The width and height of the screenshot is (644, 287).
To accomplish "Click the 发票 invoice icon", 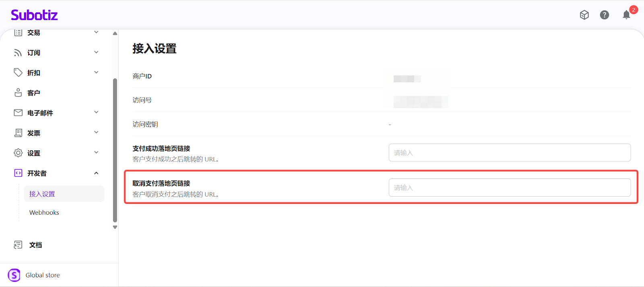I will point(18,133).
